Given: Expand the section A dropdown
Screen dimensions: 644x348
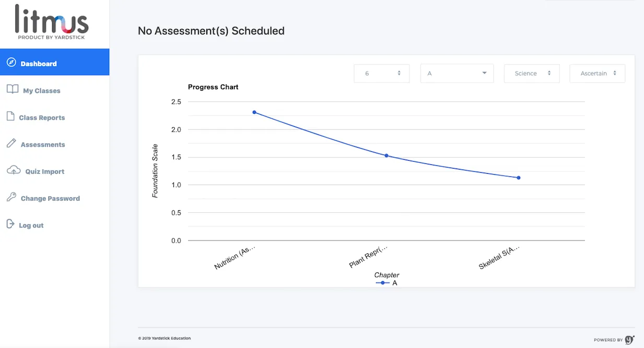Looking at the screenshot, I should click(x=456, y=73).
